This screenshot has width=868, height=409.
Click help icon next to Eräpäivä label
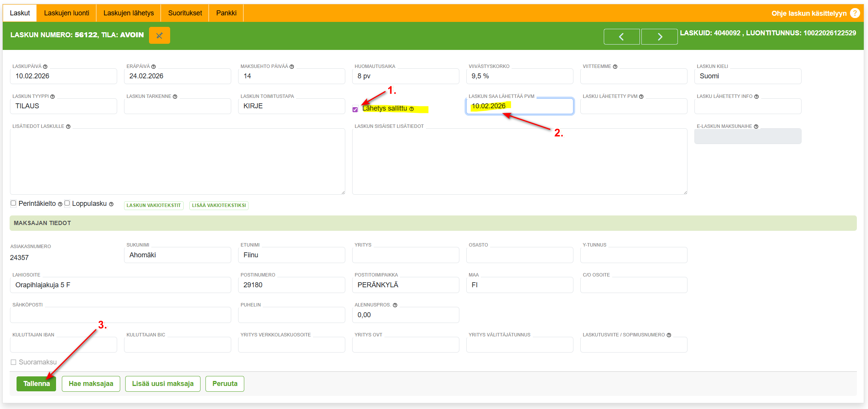pyautogui.click(x=154, y=67)
